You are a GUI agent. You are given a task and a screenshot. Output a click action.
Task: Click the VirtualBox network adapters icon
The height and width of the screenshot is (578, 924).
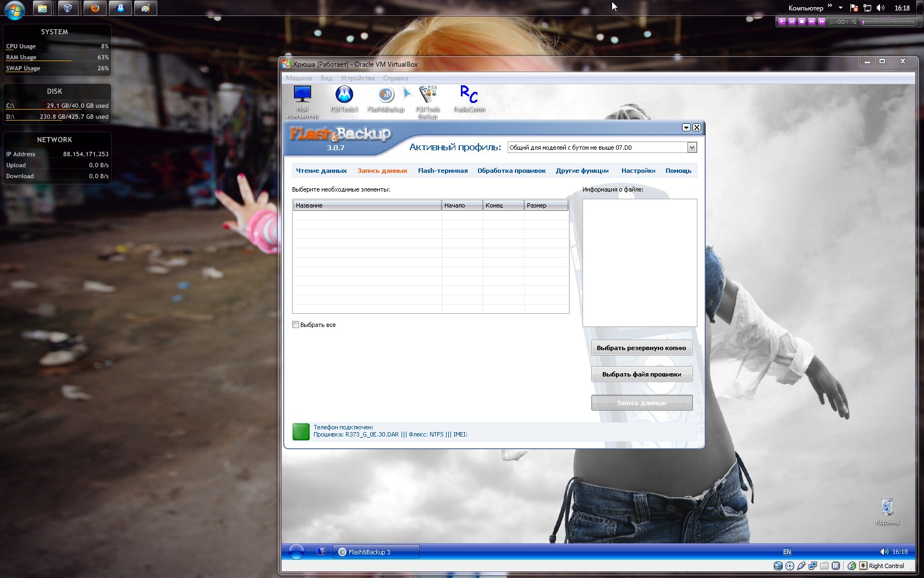813,566
